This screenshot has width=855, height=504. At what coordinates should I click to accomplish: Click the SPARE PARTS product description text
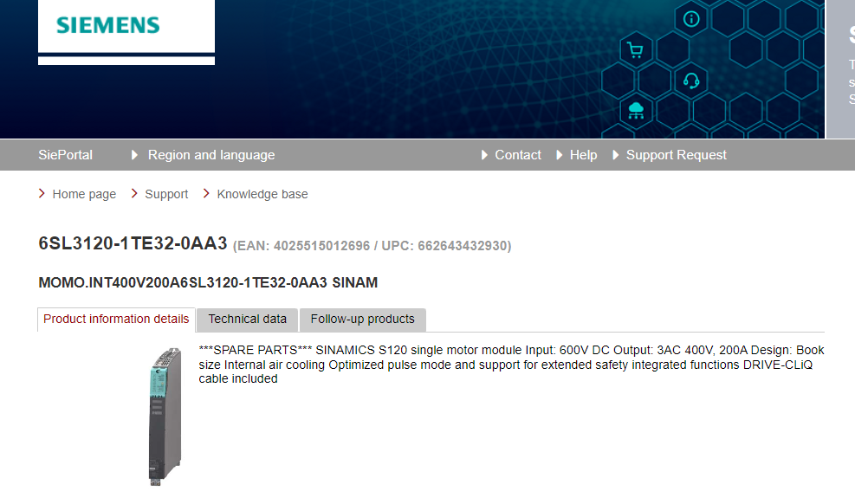click(x=511, y=364)
